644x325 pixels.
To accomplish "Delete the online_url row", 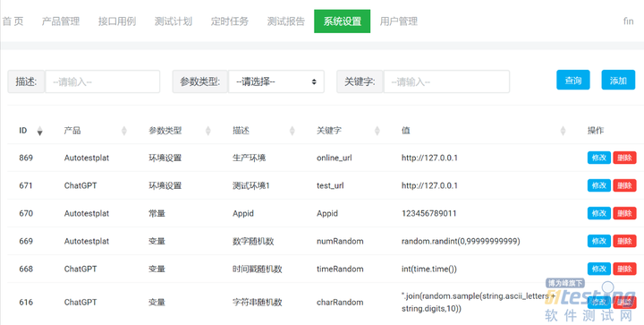I will (x=624, y=158).
